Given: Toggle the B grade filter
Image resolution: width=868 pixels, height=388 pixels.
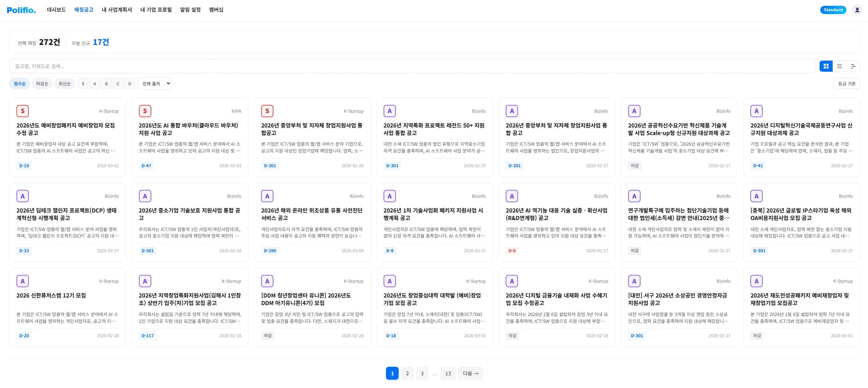Looking at the screenshot, I should click(106, 83).
